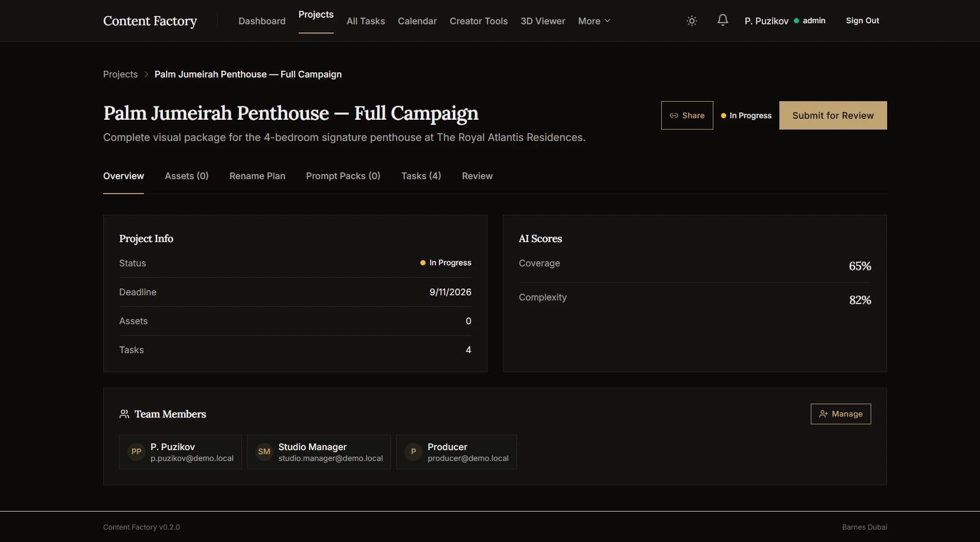Click the P avatar for Producer

click(x=413, y=452)
